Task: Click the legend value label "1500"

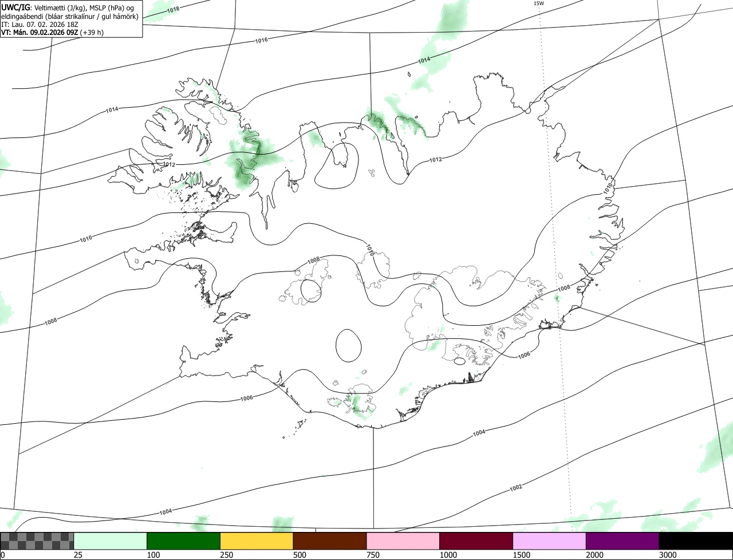Action: (x=521, y=555)
